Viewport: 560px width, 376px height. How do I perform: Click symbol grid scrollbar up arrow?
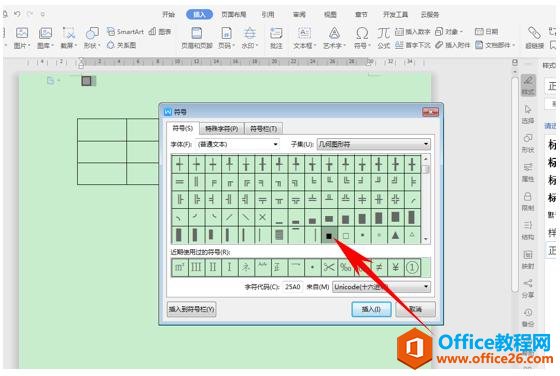[426, 159]
